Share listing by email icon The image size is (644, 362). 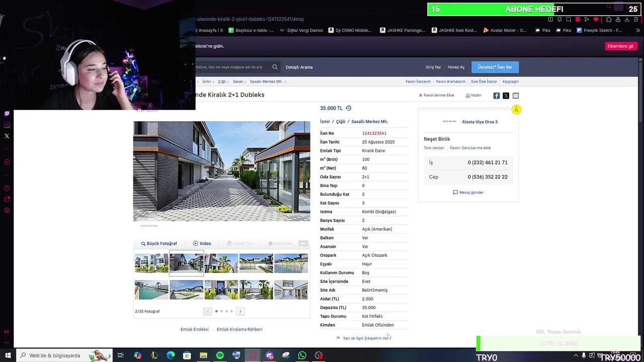click(516, 96)
